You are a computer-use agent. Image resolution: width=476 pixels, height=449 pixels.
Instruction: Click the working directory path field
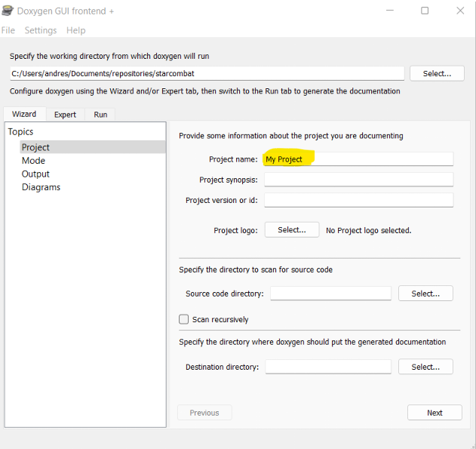click(207, 73)
